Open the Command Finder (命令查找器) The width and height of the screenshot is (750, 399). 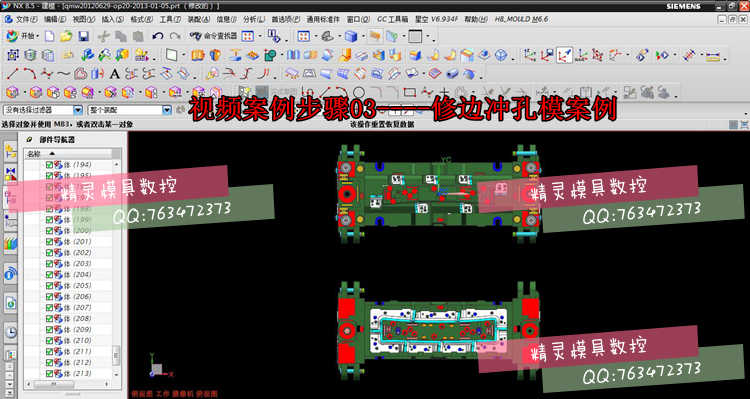pos(213,36)
